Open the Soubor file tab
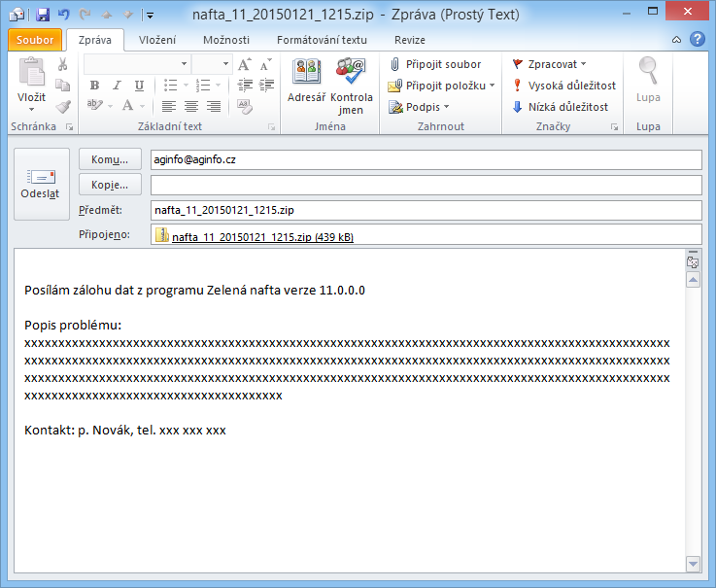This screenshot has width=716, height=588. (x=35, y=40)
